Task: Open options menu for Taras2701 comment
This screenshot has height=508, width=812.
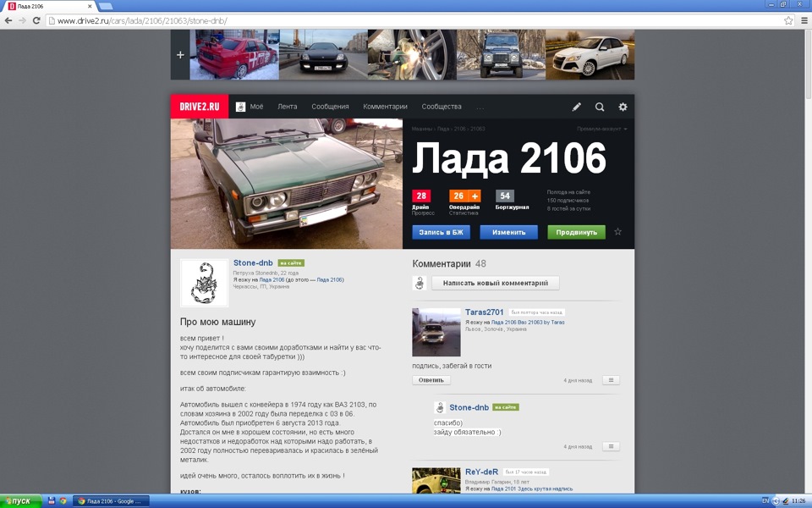Action: point(611,380)
